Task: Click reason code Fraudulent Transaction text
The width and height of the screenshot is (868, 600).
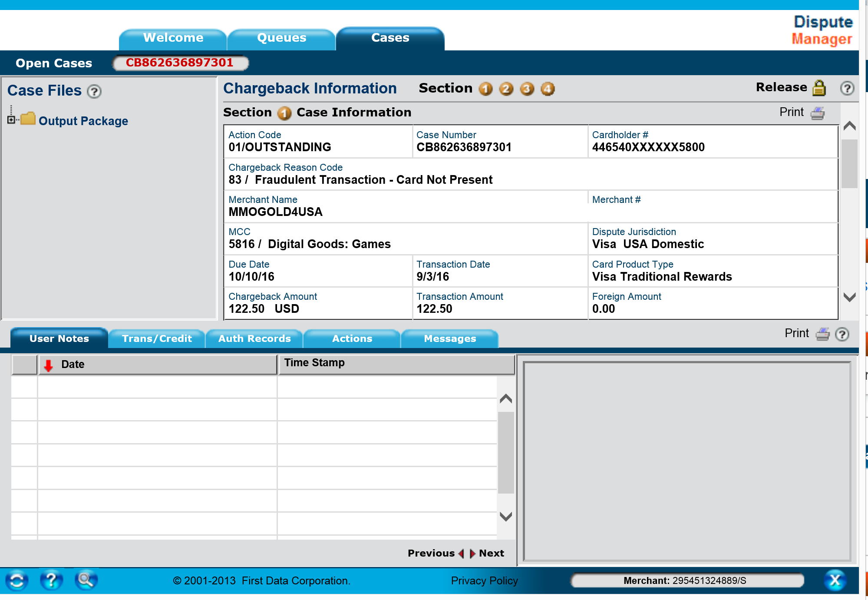Action: (x=374, y=180)
